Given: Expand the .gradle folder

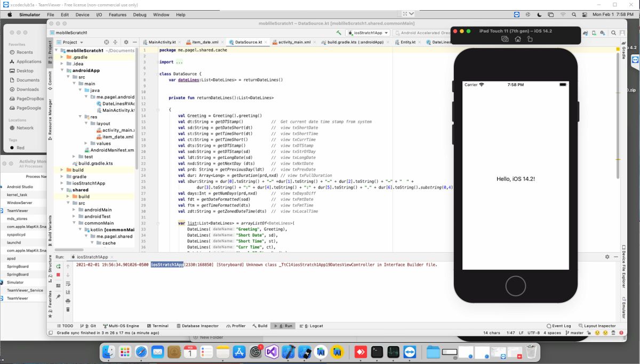Looking at the screenshot, I should pyautogui.click(x=62, y=57).
